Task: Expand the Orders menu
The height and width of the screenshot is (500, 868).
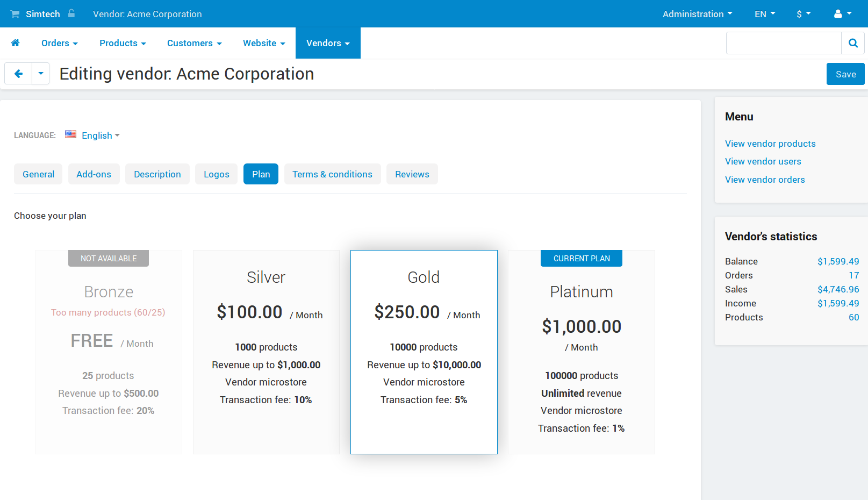Action: pos(60,43)
